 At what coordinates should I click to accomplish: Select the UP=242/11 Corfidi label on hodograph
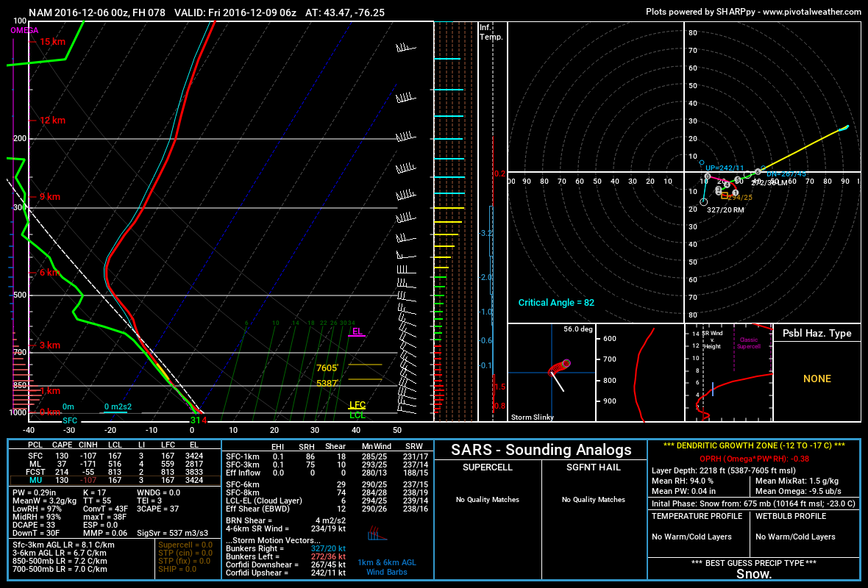725,168
